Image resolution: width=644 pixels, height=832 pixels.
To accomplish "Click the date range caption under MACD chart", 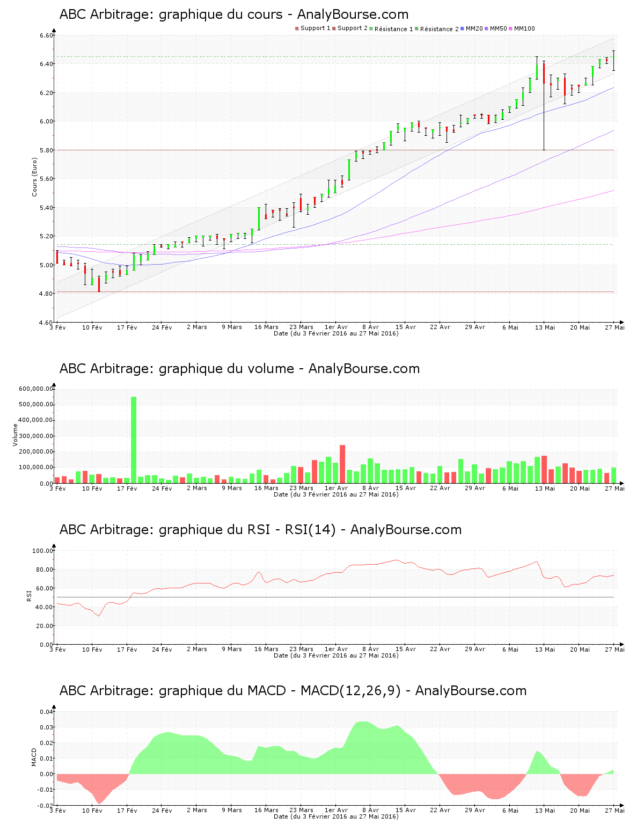I will (x=336, y=816).
